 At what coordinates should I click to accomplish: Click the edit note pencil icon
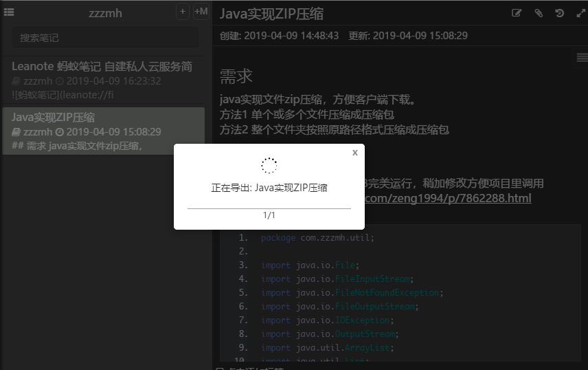(x=517, y=13)
